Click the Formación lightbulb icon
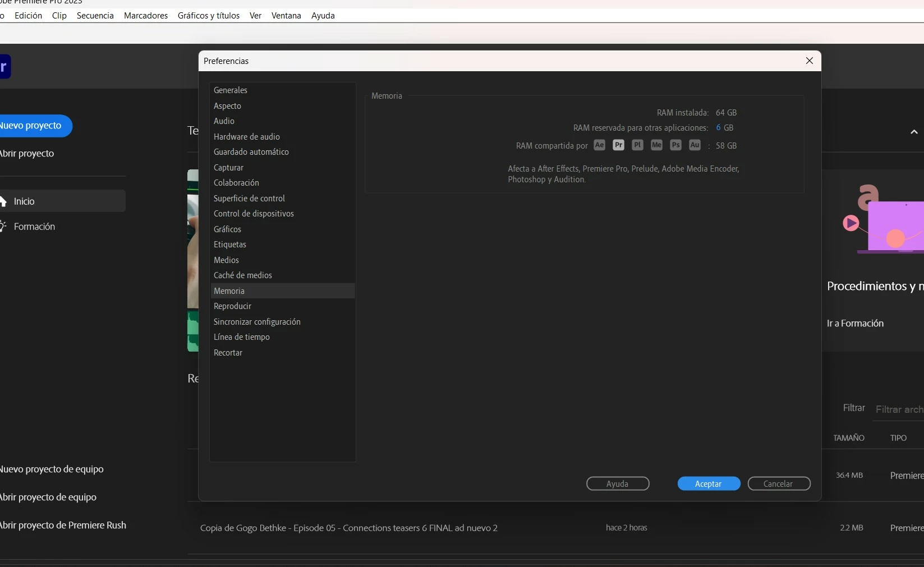 (x=2, y=227)
